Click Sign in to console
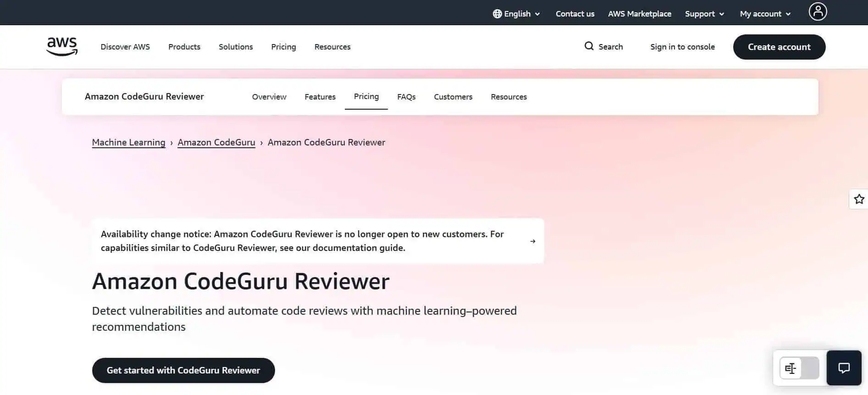The width and height of the screenshot is (868, 395). click(682, 47)
